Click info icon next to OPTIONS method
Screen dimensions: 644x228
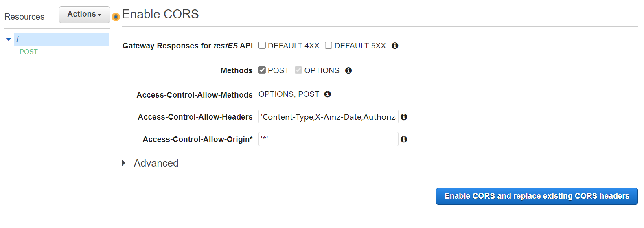click(x=348, y=70)
